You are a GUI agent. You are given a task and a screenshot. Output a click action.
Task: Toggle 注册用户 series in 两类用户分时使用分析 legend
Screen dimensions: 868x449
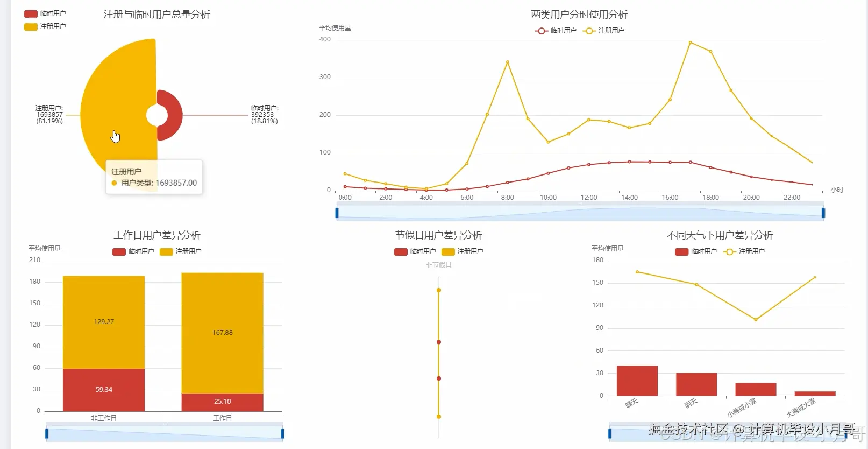pyautogui.click(x=603, y=31)
